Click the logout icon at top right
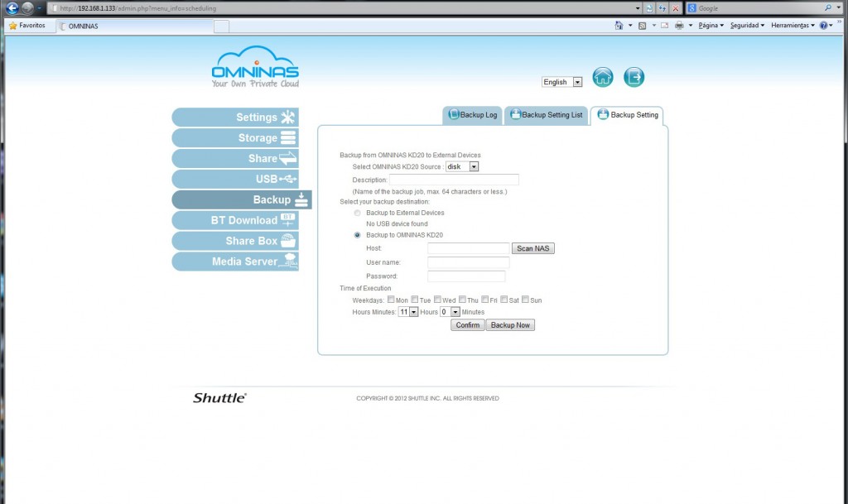The height and width of the screenshot is (504, 848). (634, 77)
